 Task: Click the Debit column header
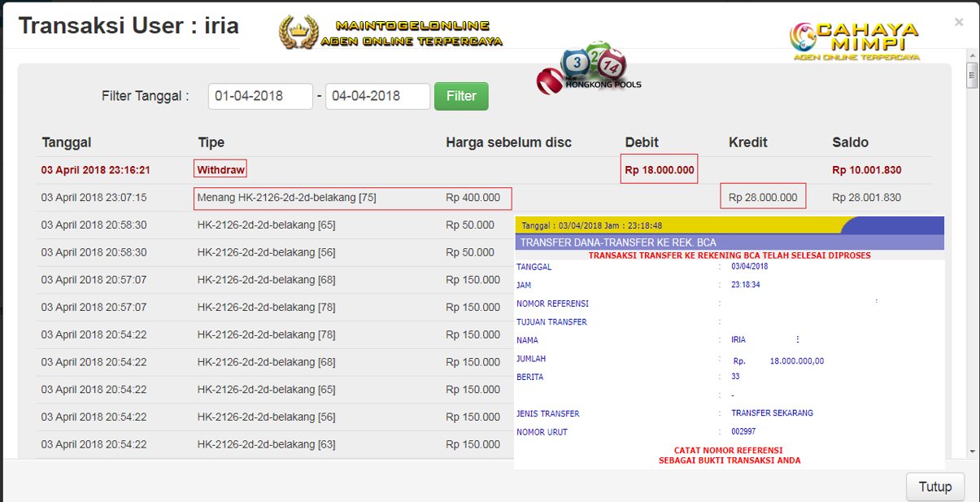pos(642,142)
